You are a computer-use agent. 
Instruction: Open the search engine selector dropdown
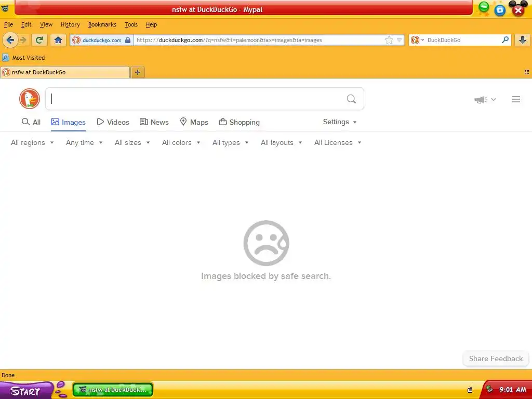[x=417, y=40]
